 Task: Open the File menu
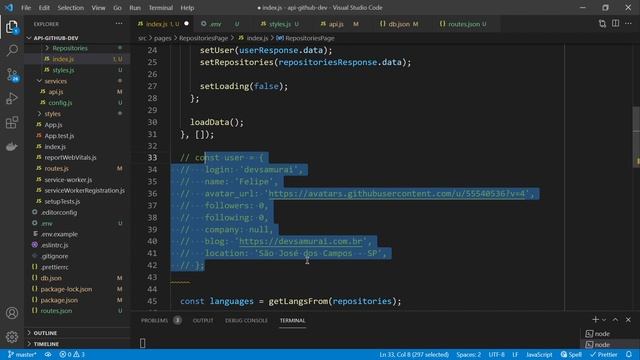coord(26,7)
